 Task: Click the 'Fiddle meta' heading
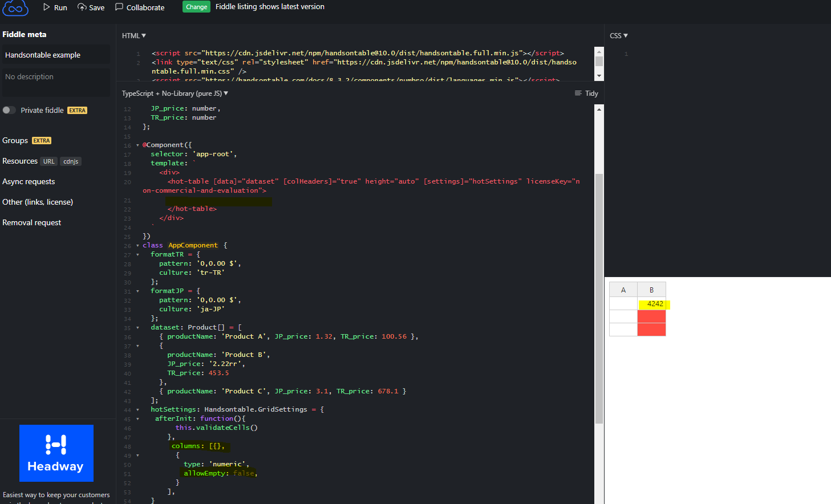pos(25,34)
